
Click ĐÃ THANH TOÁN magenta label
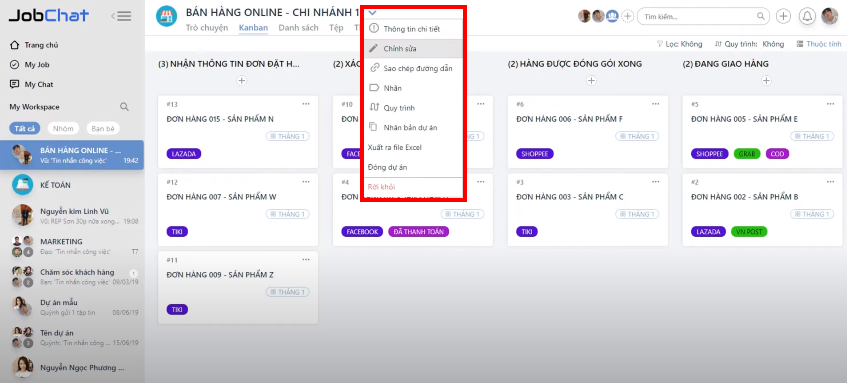[x=419, y=232]
